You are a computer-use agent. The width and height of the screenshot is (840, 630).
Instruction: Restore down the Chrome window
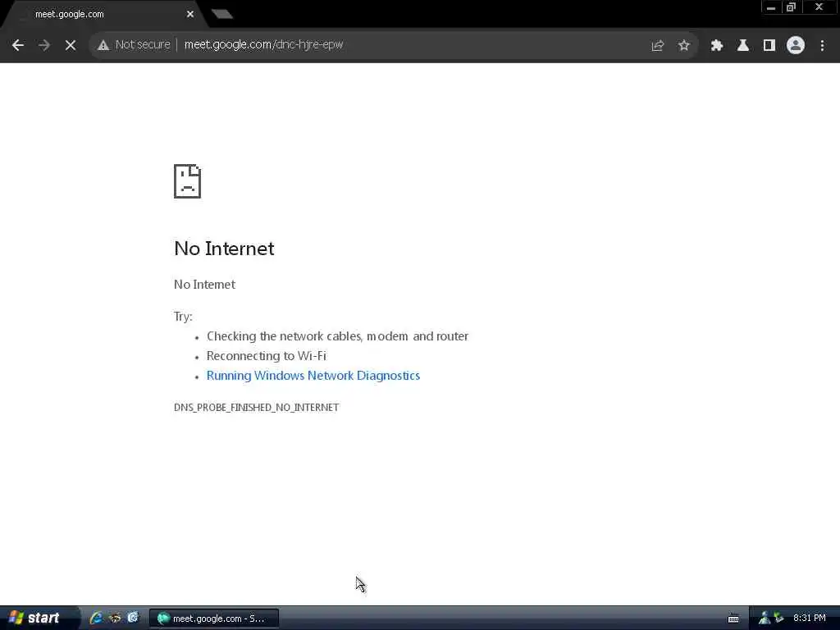tap(792, 7)
